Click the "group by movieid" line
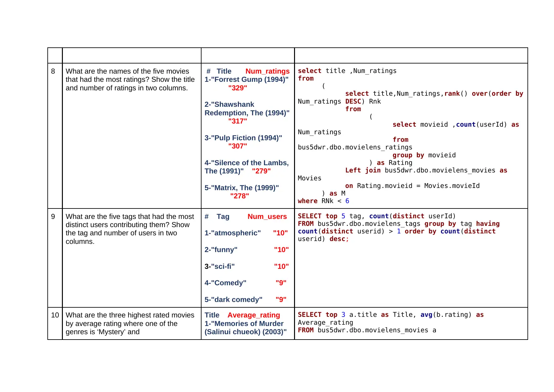Screen dimensions: 554x392 click(424, 155)
